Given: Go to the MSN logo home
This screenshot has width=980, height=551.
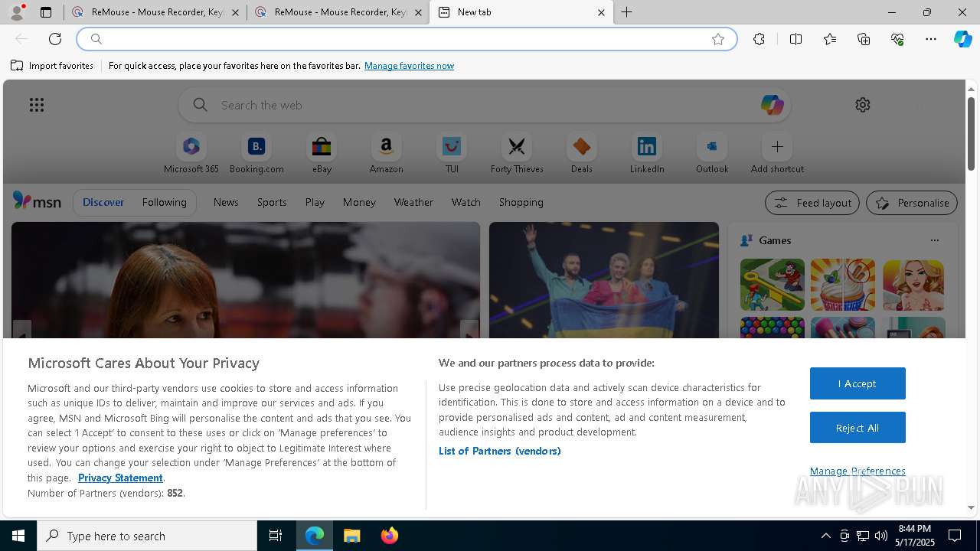Looking at the screenshot, I should point(37,201).
